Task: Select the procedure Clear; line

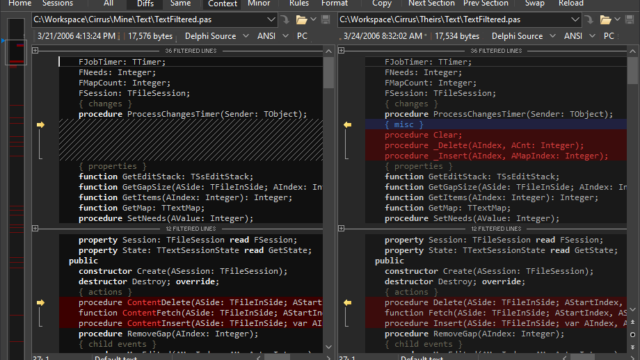Action: pos(496,135)
